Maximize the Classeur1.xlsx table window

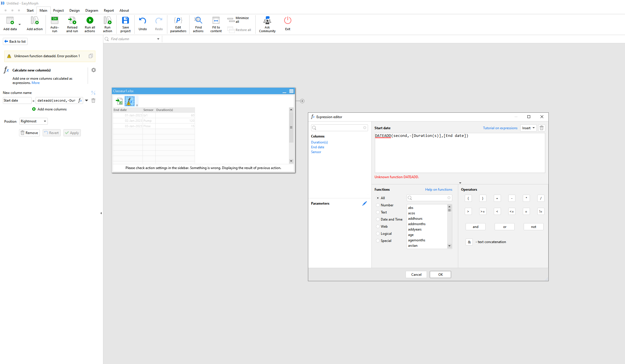[291, 91]
